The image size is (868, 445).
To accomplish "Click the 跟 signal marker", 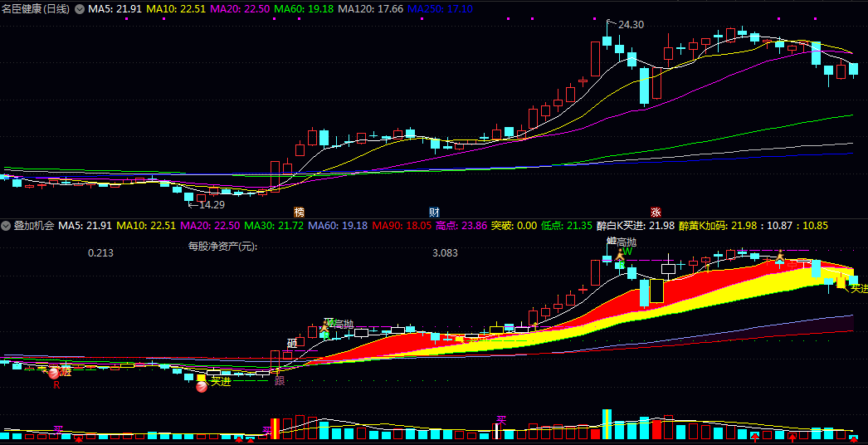I will 280,380.
